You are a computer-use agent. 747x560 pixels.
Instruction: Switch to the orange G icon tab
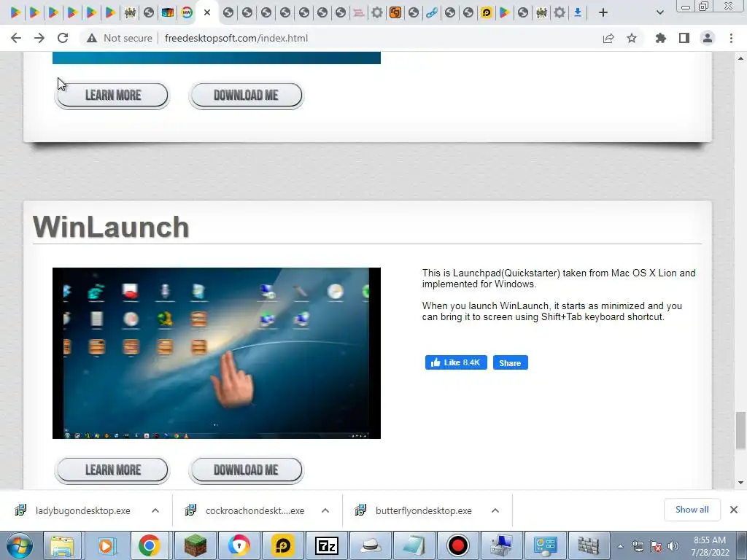point(395,12)
